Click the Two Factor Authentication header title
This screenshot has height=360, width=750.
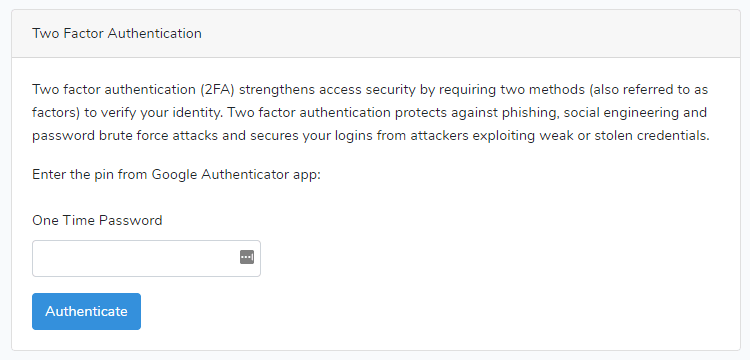click(x=117, y=33)
